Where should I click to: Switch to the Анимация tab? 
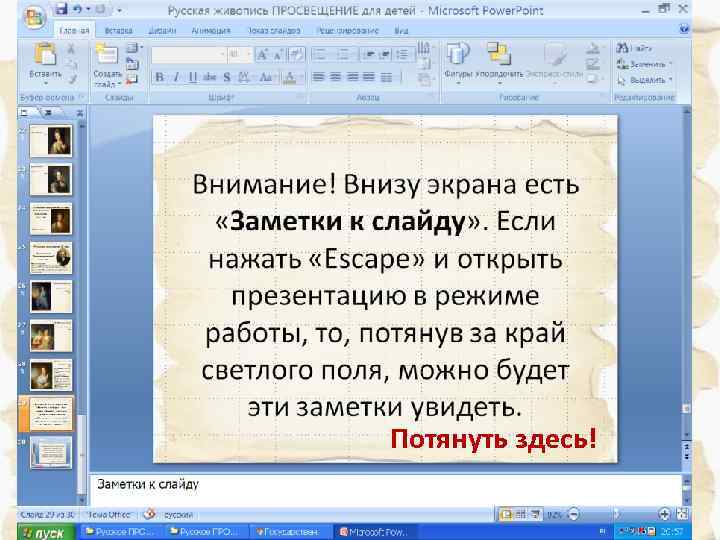(211, 31)
